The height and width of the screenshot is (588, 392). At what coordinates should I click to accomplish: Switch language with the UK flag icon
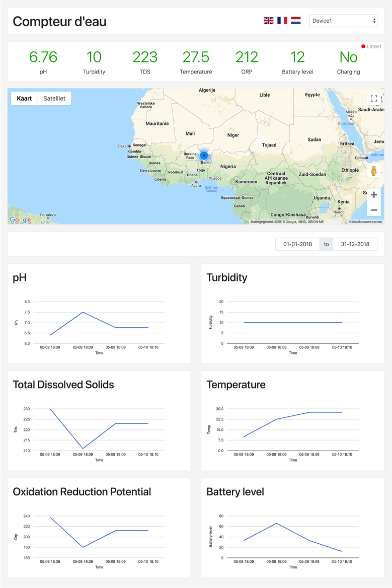(x=269, y=21)
